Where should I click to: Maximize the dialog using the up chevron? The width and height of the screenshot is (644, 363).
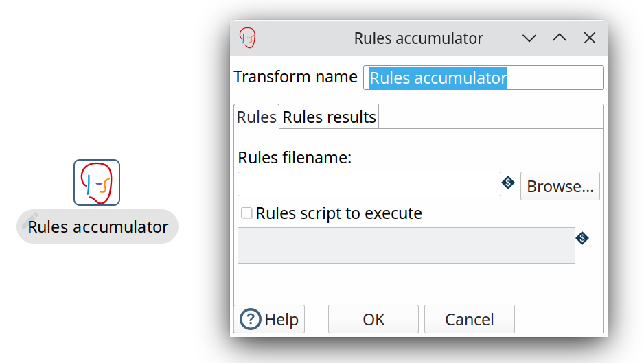pos(560,38)
